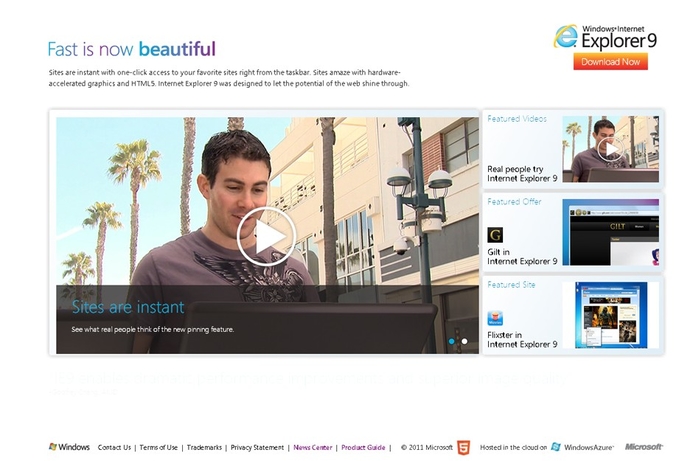Image resolution: width=693 pixels, height=461 pixels.
Task: Open the News Center link
Action: click(312, 447)
